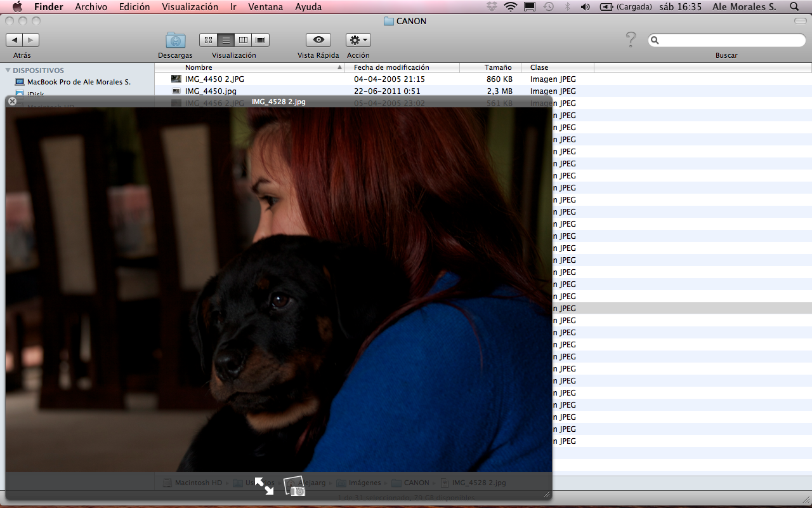Click the dimmed Macintosh HD path item
This screenshot has height=508, width=812.
(x=193, y=483)
